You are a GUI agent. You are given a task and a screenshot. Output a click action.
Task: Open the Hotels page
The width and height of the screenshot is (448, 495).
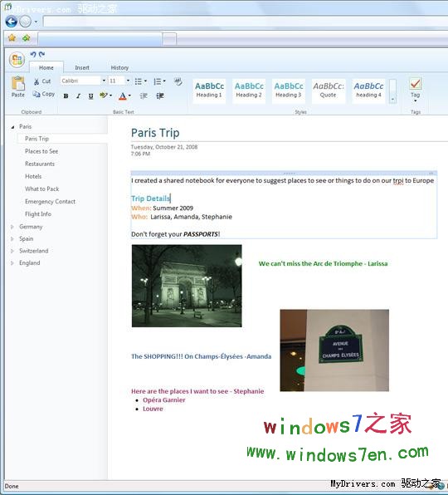point(33,176)
